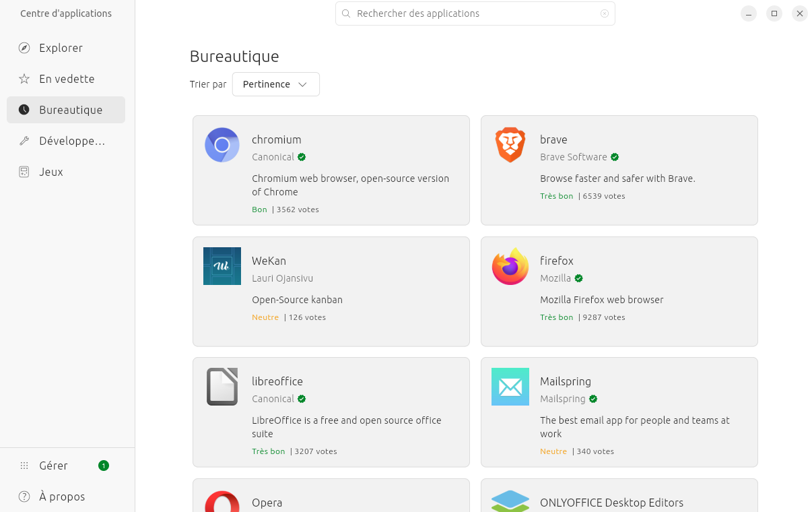Clear the search field using the X icon

[604, 13]
